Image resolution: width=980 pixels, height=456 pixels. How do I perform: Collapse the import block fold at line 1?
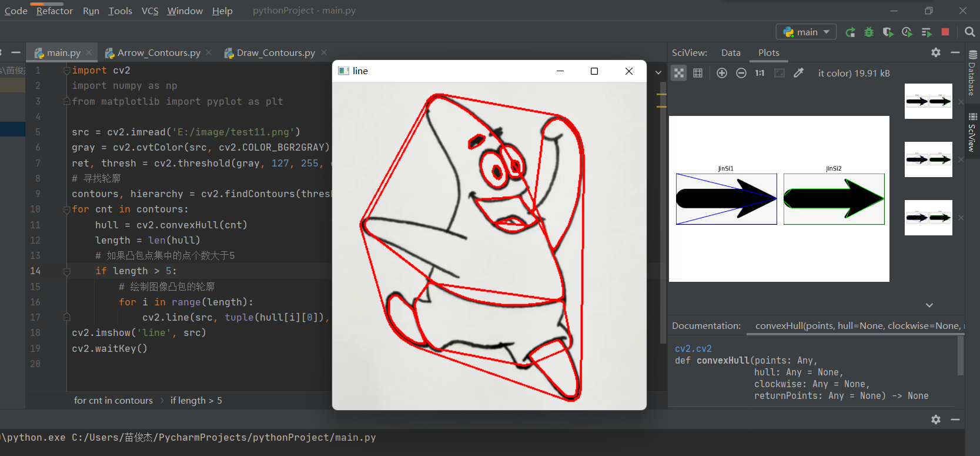click(66, 70)
